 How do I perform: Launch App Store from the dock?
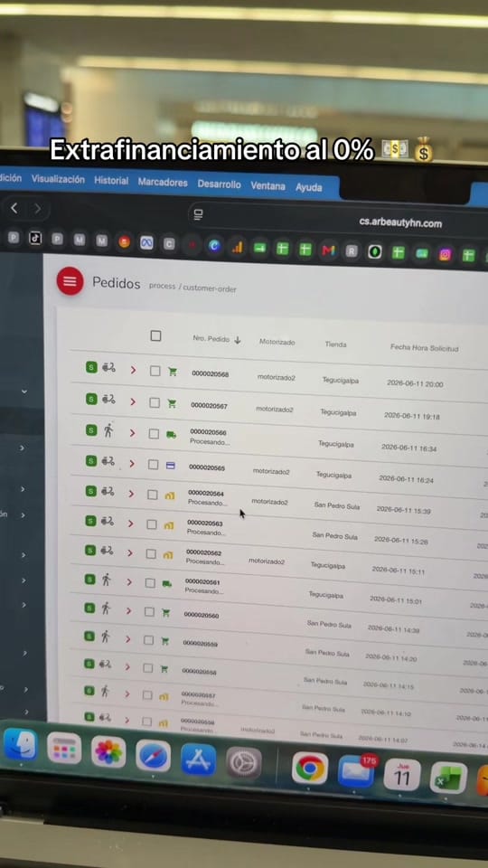pos(198,758)
